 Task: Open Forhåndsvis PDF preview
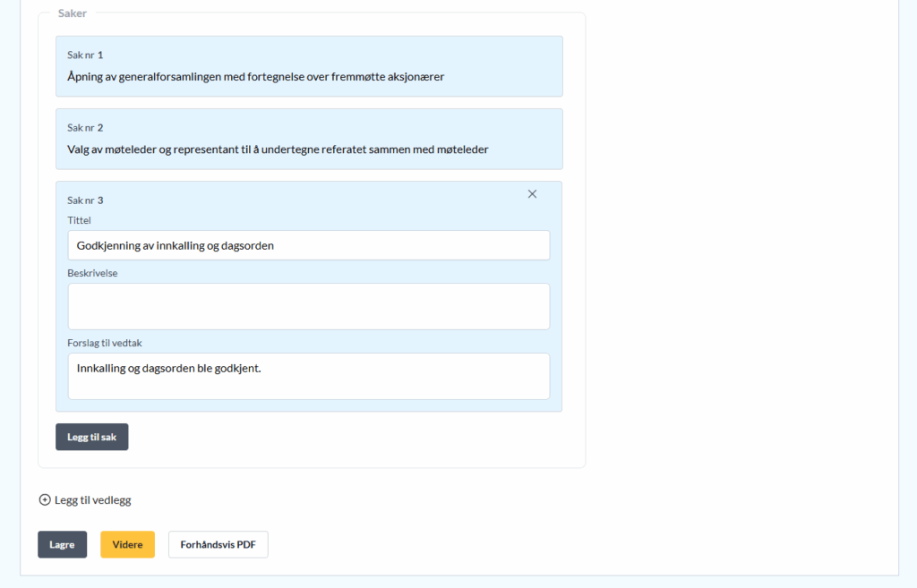coord(218,545)
